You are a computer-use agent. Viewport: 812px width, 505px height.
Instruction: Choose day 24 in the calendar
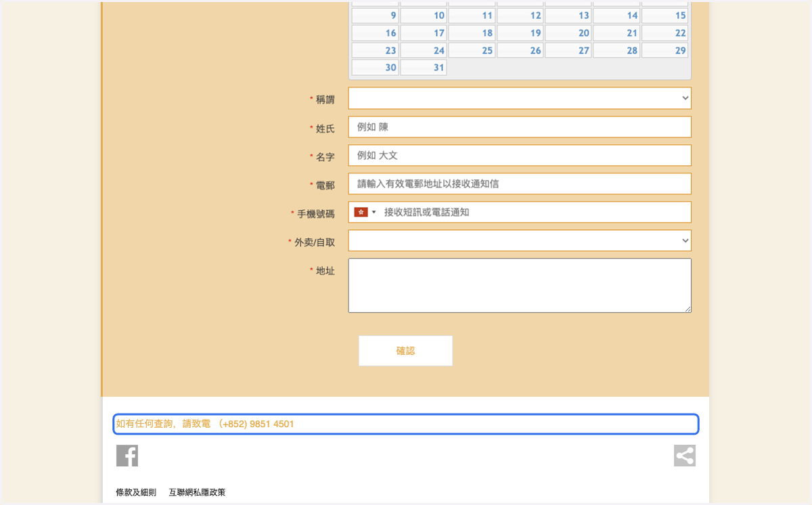pos(423,51)
